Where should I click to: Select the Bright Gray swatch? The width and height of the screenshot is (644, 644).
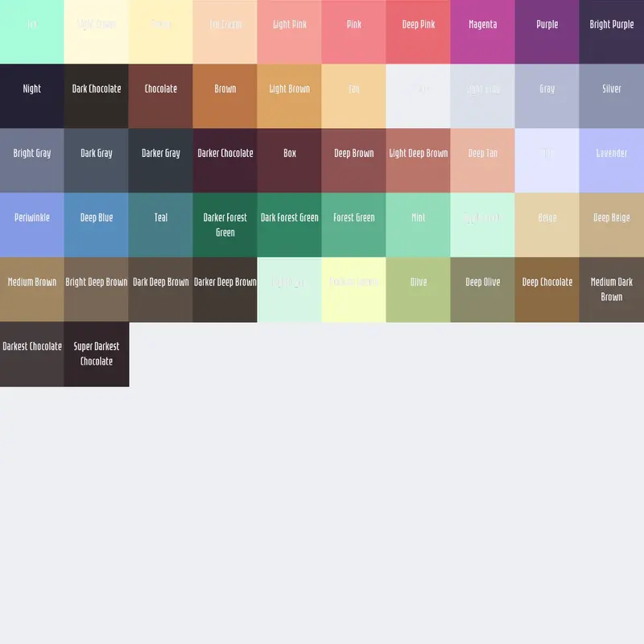coord(32,160)
